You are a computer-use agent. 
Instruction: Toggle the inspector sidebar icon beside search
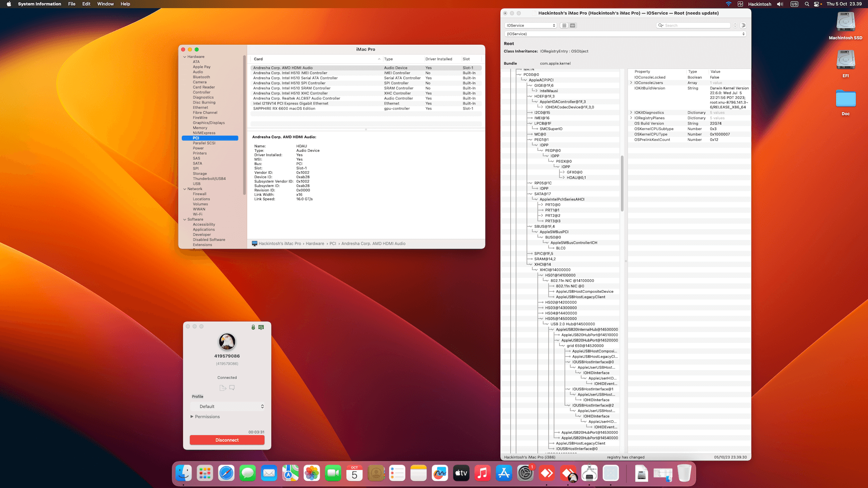tap(743, 25)
